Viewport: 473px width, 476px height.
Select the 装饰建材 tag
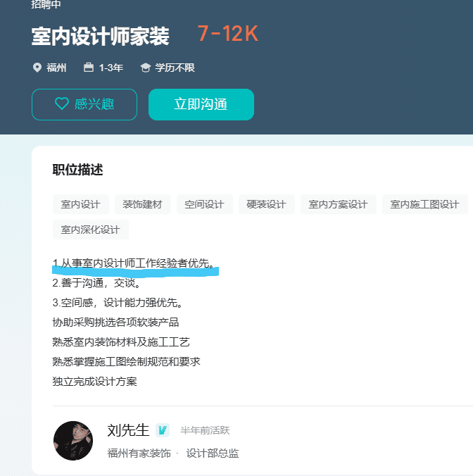click(x=143, y=204)
